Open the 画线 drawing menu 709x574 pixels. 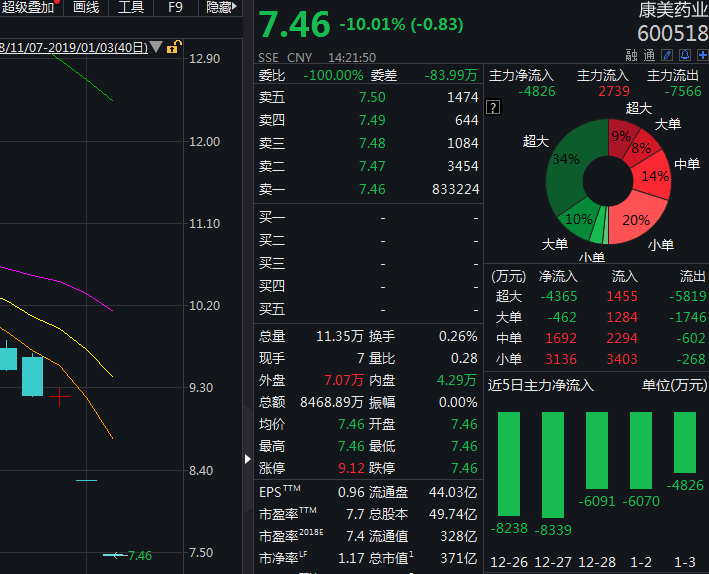tap(86, 7)
